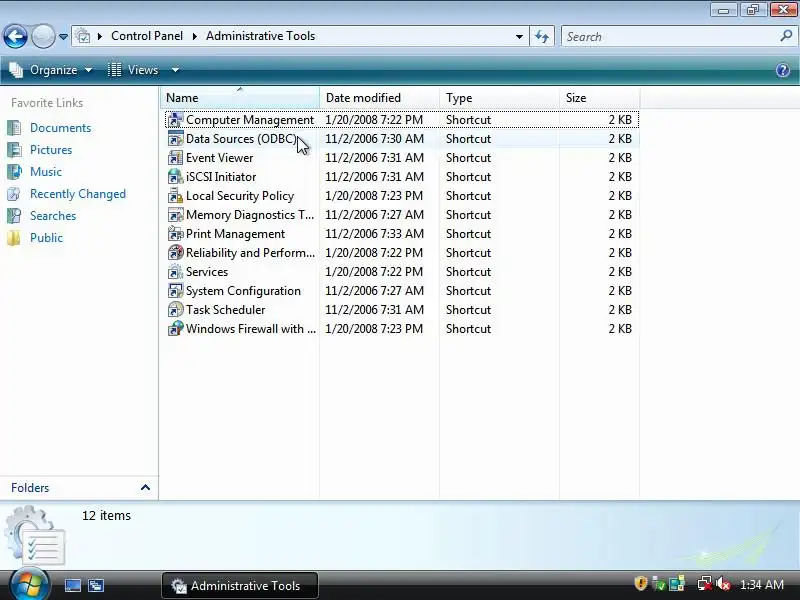Click the Computer Management shortcut icon
The height and width of the screenshot is (600, 800).
point(176,119)
